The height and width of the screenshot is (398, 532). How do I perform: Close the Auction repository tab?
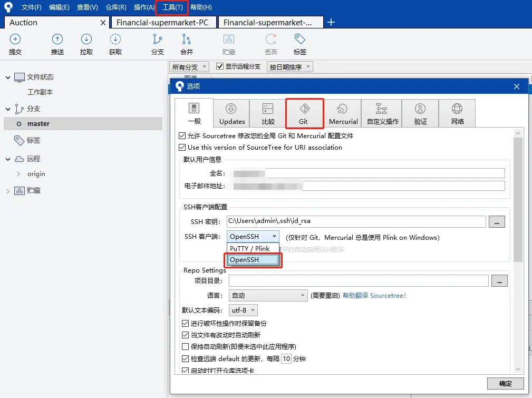(103, 23)
